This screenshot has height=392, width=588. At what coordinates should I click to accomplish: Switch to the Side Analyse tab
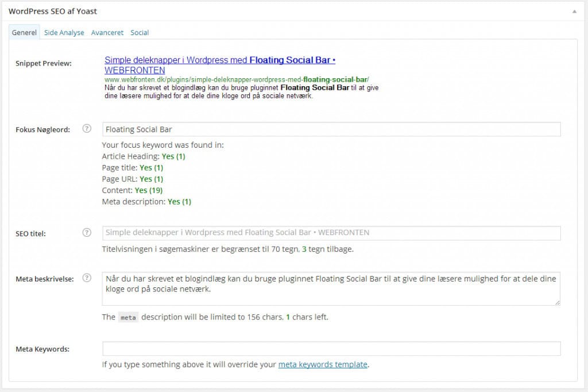[x=64, y=33]
